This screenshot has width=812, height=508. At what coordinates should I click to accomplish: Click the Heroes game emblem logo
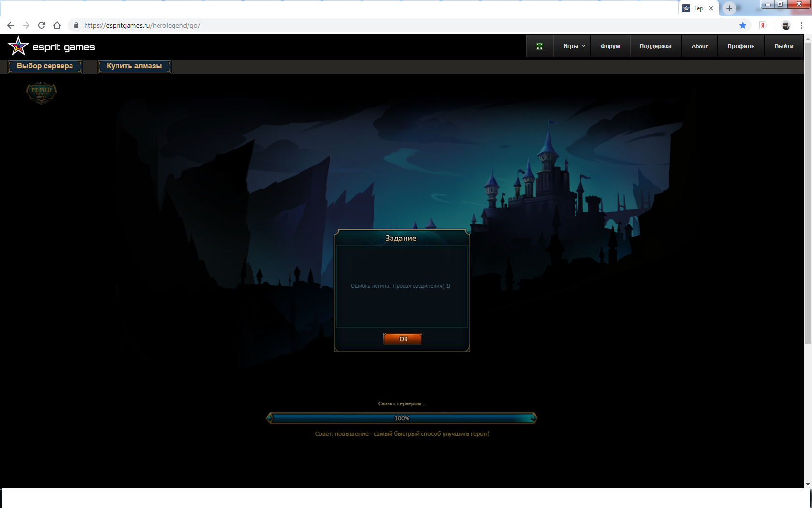coord(41,92)
